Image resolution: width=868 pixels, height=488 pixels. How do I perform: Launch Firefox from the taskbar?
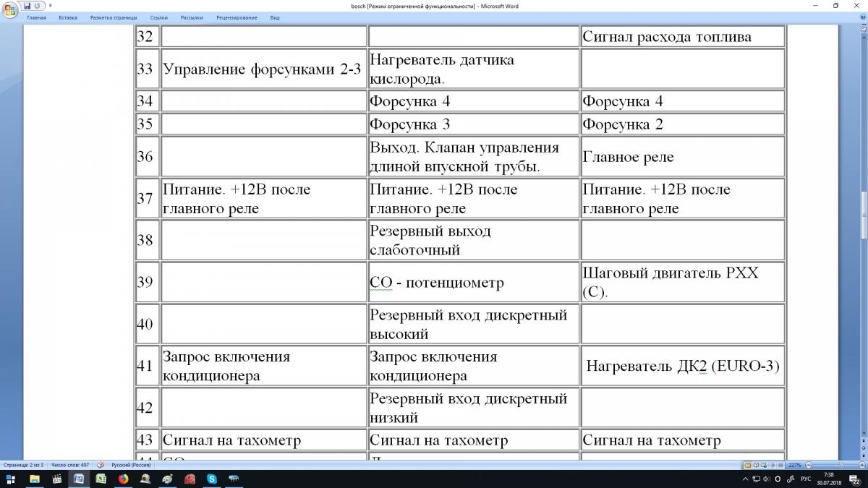coord(123,479)
